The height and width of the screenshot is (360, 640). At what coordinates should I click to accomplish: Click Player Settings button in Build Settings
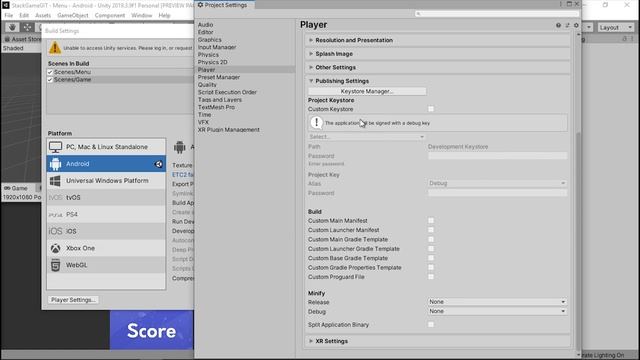(x=73, y=300)
